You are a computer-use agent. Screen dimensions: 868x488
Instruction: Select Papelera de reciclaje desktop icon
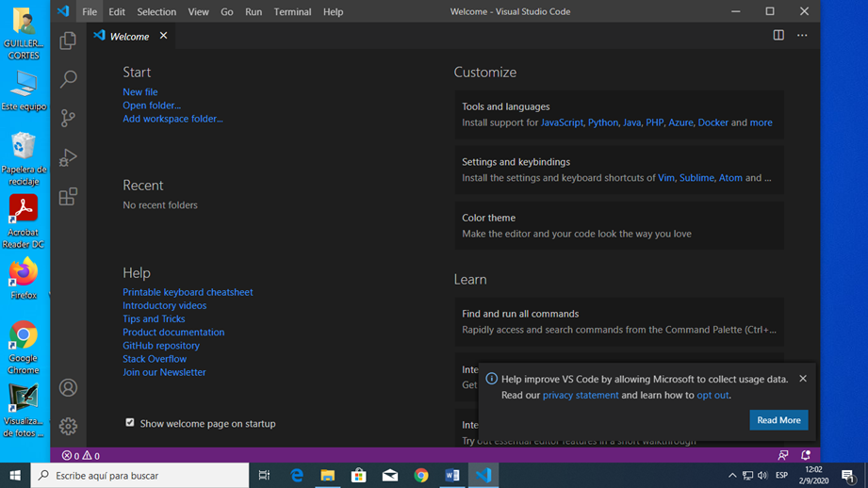(24, 159)
